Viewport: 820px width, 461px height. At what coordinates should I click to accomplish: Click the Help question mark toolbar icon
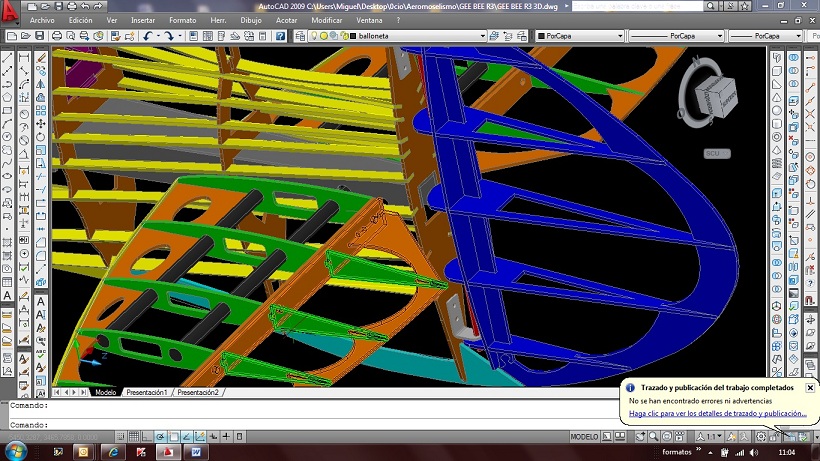pos(278,36)
